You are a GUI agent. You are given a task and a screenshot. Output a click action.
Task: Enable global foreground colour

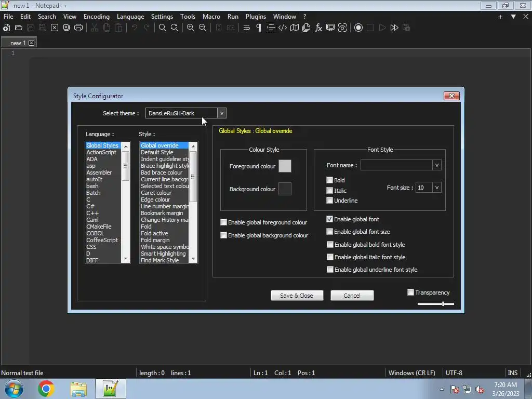[x=223, y=222]
